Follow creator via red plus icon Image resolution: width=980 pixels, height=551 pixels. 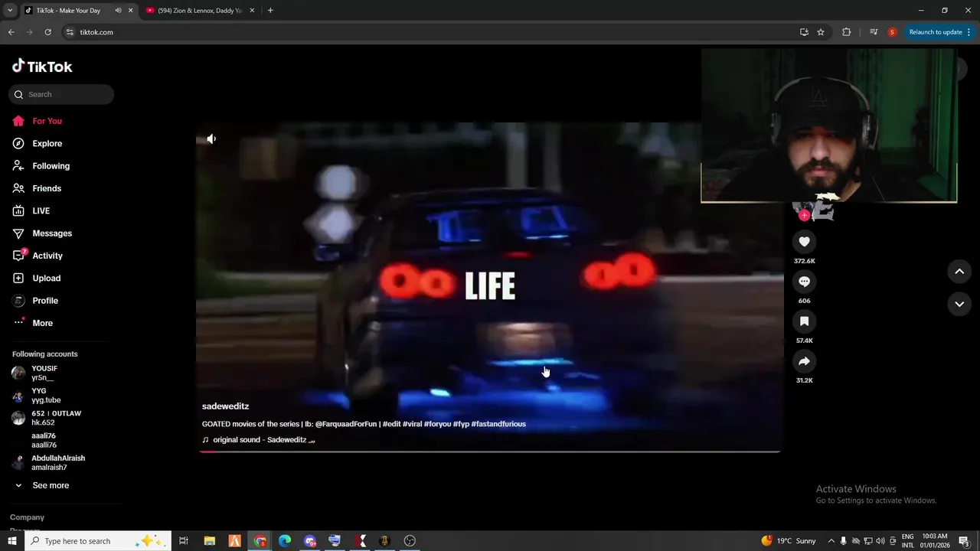click(x=804, y=216)
